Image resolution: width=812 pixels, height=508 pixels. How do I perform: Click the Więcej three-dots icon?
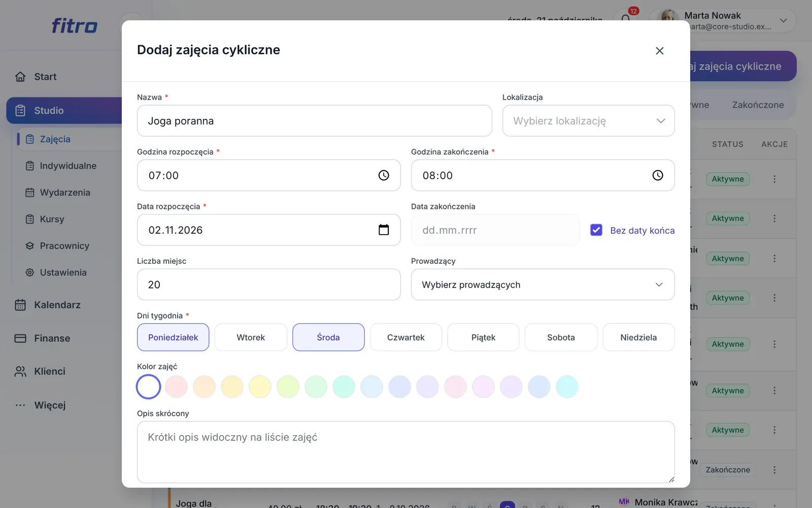20,405
